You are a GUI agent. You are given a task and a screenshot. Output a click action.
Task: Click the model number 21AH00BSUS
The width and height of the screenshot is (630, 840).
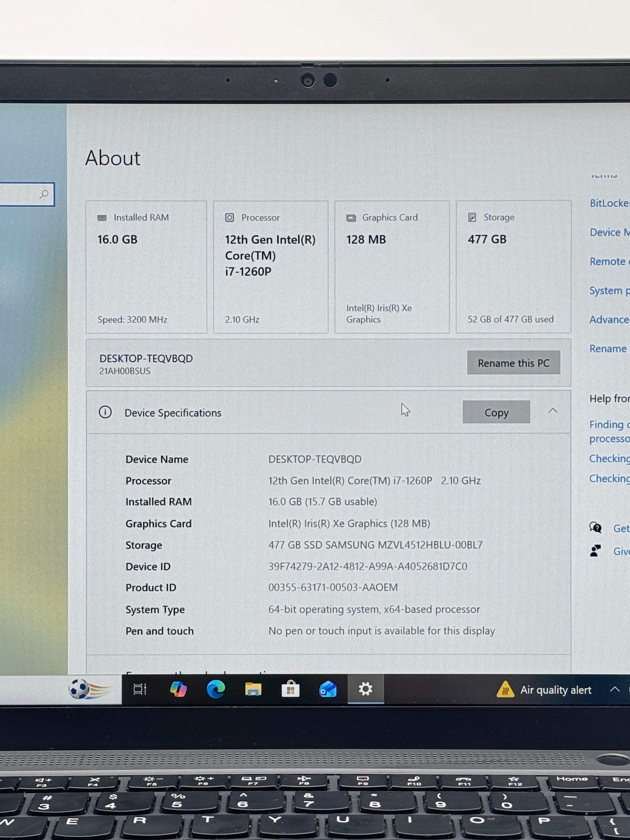(x=125, y=371)
